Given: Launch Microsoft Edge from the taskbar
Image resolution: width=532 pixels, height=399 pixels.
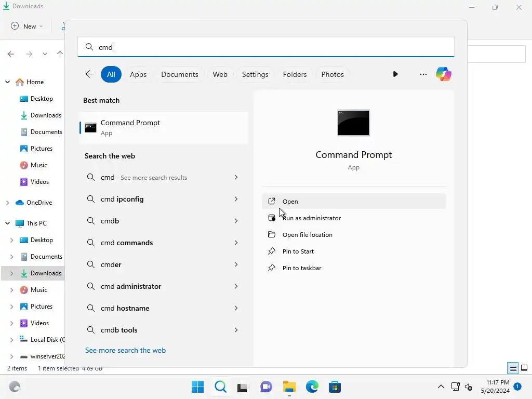Looking at the screenshot, I should click(x=312, y=387).
